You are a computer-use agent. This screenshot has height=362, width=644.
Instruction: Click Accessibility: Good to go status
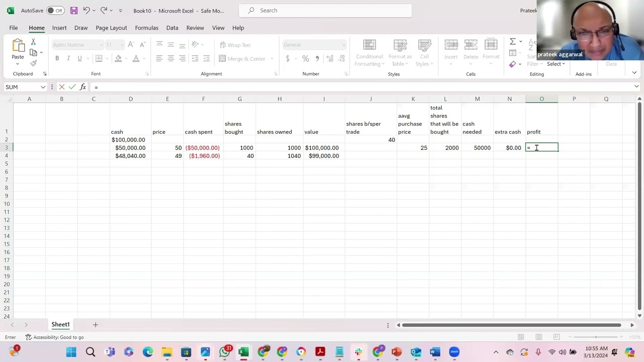click(54, 337)
